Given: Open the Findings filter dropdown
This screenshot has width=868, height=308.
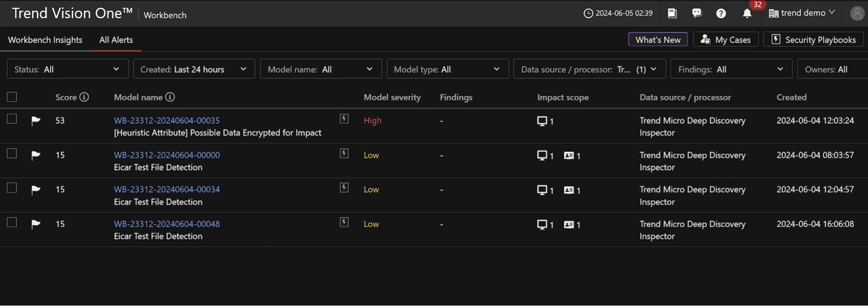Looking at the screenshot, I should 731,69.
